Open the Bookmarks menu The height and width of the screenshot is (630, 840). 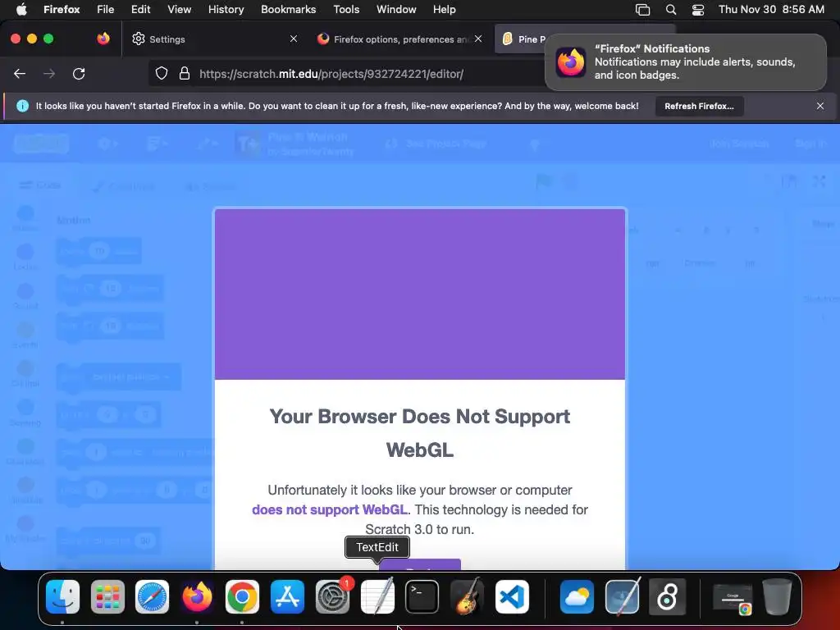tap(288, 10)
